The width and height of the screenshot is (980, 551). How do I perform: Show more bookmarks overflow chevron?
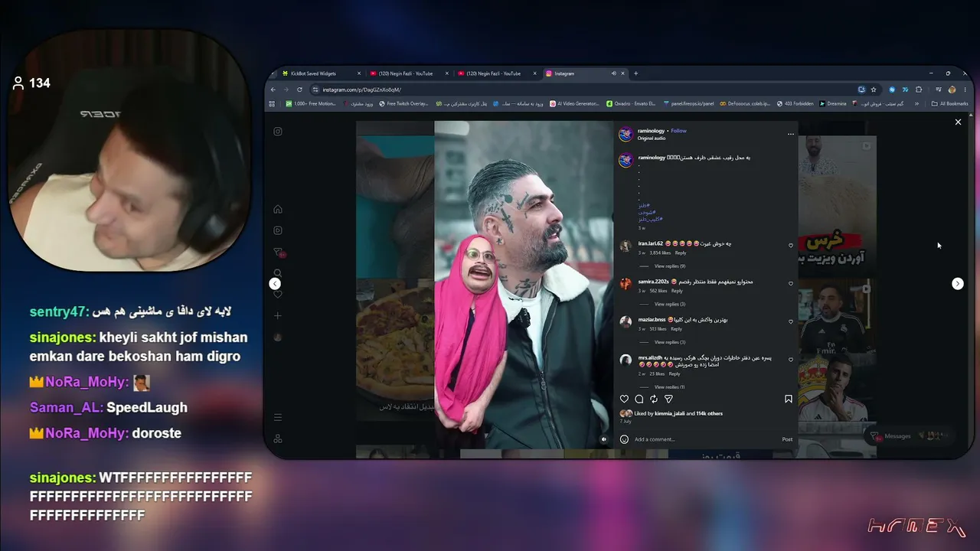click(x=917, y=103)
